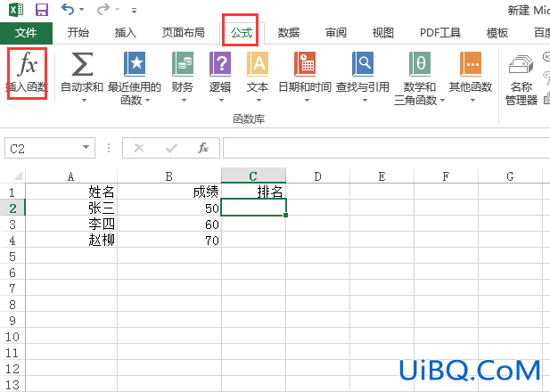The height and width of the screenshot is (392, 550).
Task: Open the Name Box dropdown arrow
Action: click(86, 147)
